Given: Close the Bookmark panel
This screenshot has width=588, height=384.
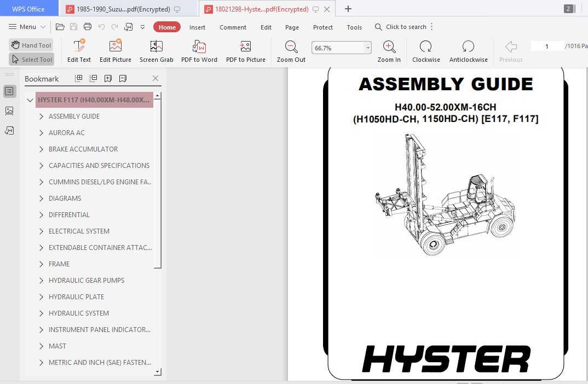Looking at the screenshot, I should (x=155, y=78).
